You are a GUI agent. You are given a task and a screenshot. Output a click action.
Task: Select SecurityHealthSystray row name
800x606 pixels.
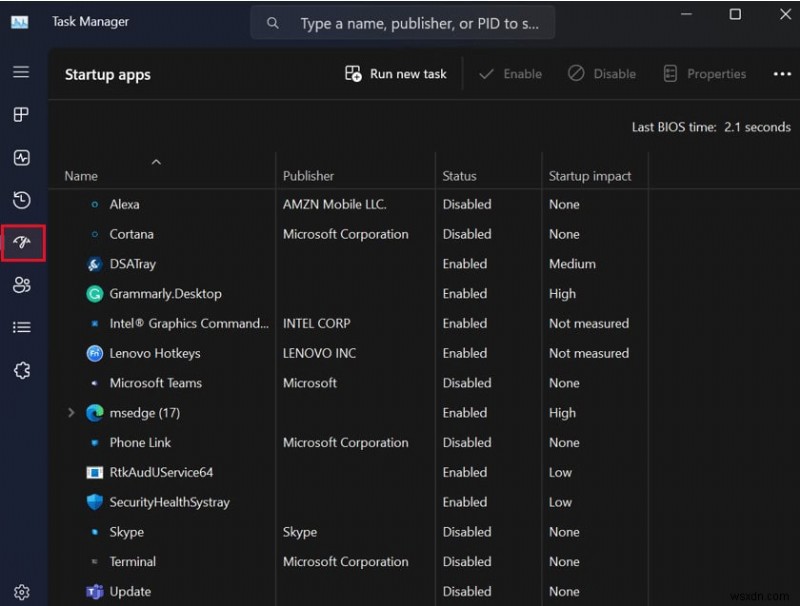click(x=169, y=502)
